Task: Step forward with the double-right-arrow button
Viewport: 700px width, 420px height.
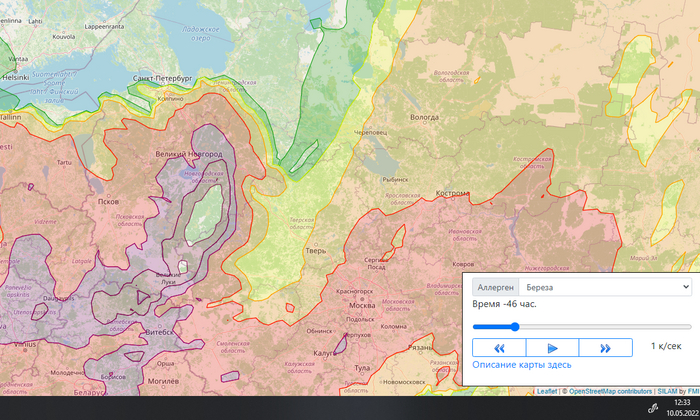Action: coord(605,348)
